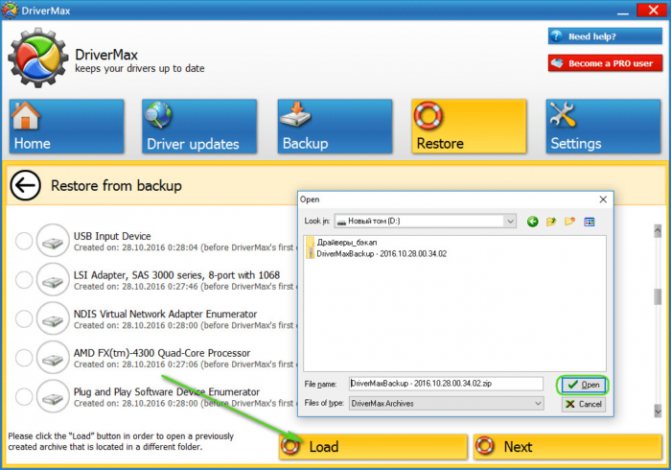Screen dimensions: 671x470
Task: Select Plug and Play Software Device radio button
Action: [x=24, y=396]
